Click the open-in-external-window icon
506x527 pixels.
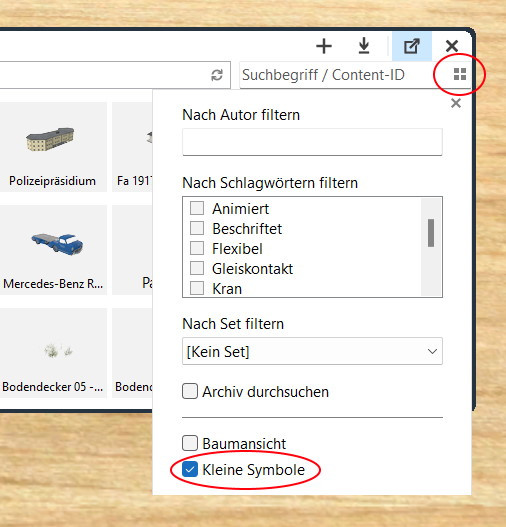coord(412,46)
